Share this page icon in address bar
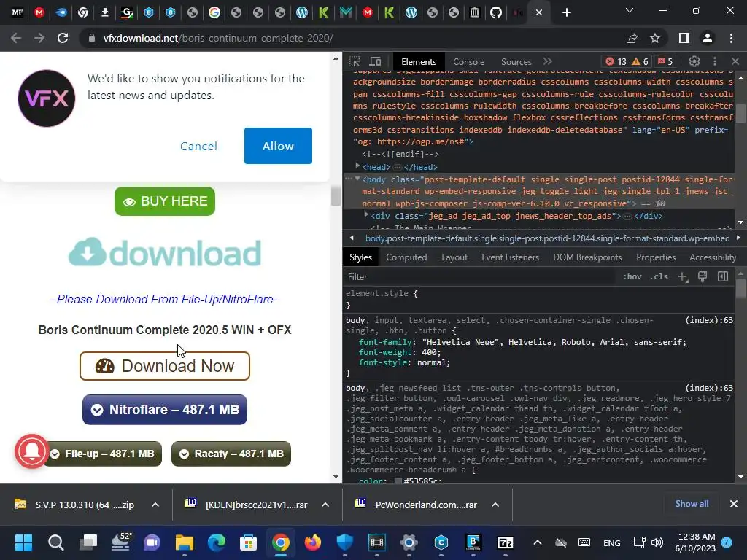Screen dimensions: 747x560 [x=632, y=38]
